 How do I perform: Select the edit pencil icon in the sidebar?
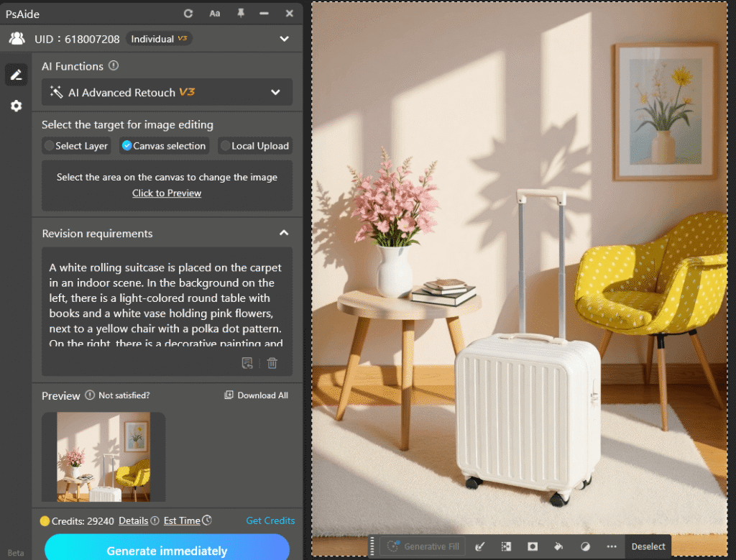tap(16, 75)
